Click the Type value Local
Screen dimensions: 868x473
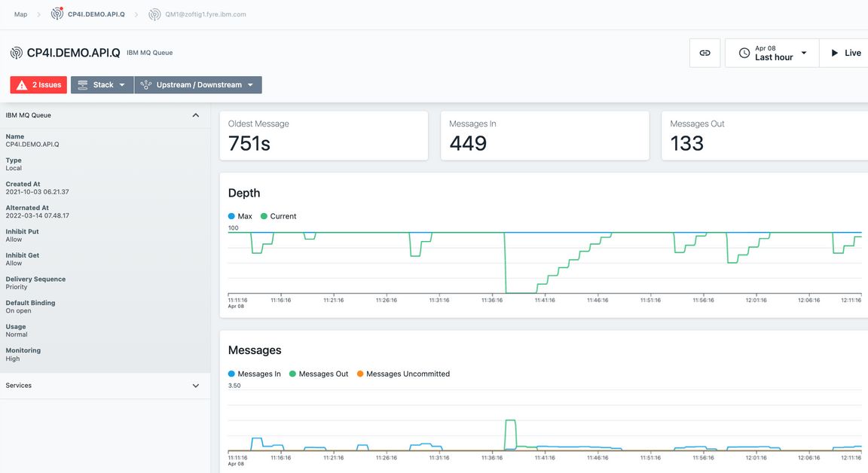pyautogui.click(x=14, y=168)
